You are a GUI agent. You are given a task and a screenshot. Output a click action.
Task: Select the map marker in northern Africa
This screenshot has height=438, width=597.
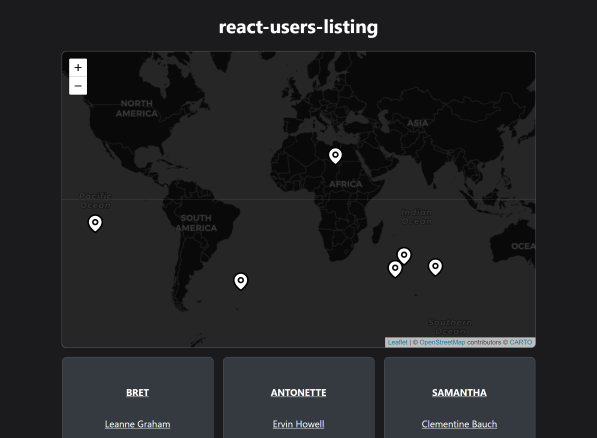point(335,156)
